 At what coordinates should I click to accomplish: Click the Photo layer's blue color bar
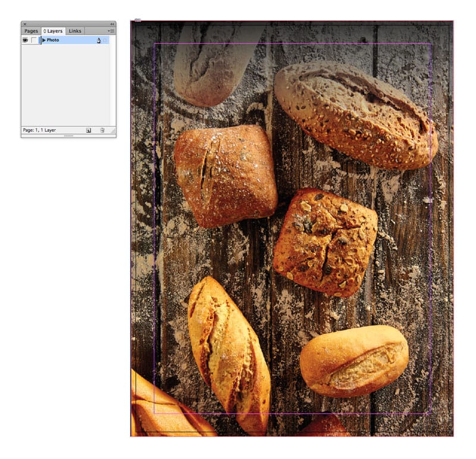pyautogui.click(x=40, y=40)
